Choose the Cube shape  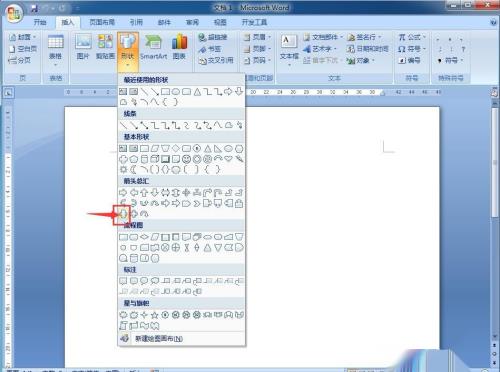tap(155, 159)
